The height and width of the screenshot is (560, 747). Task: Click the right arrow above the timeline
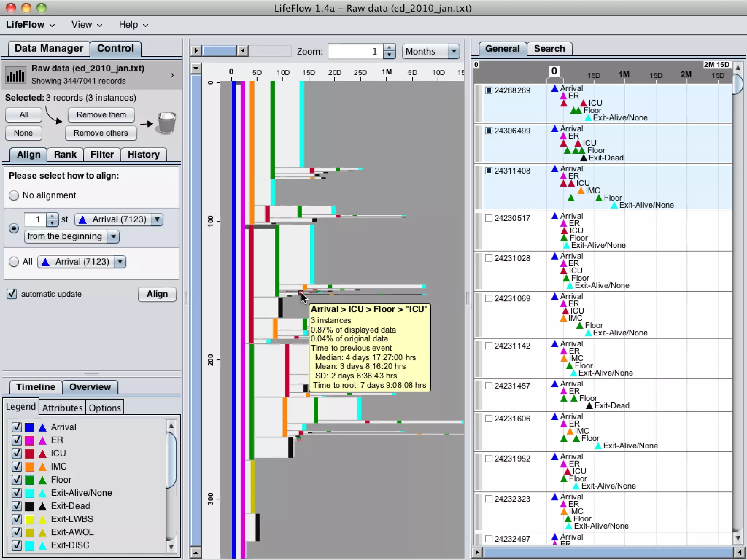196,51
